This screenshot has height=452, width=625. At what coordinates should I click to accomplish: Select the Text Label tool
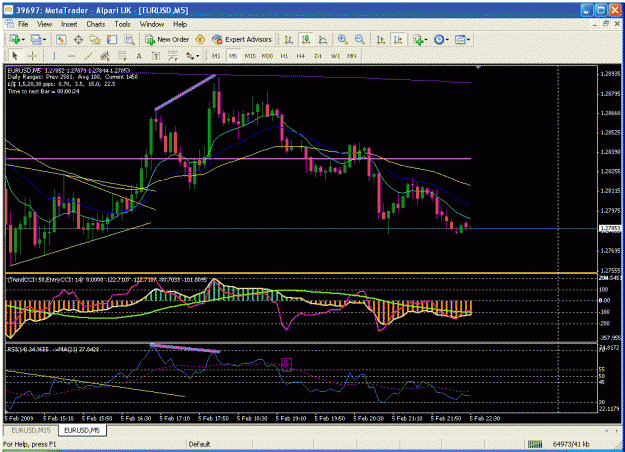coord(156,56)
